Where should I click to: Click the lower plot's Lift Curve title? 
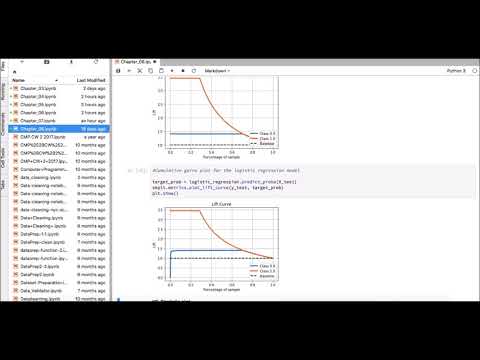click(x=221, y=204)
